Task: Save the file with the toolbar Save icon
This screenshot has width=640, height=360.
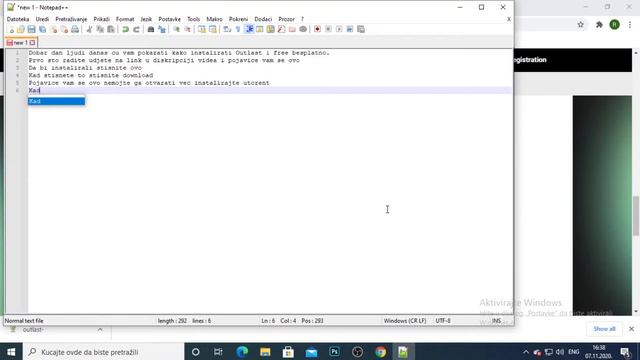Action: pyautogui.click(x=31, y=29)
